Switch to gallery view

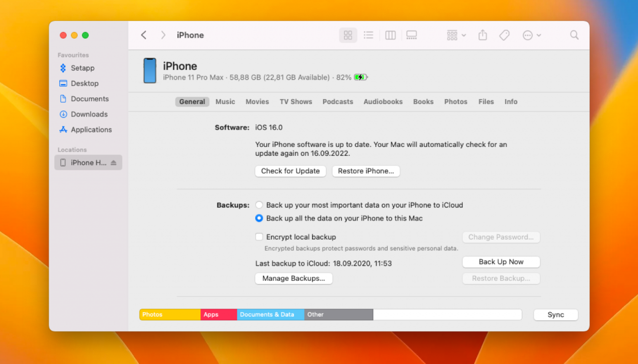(412, 35)
